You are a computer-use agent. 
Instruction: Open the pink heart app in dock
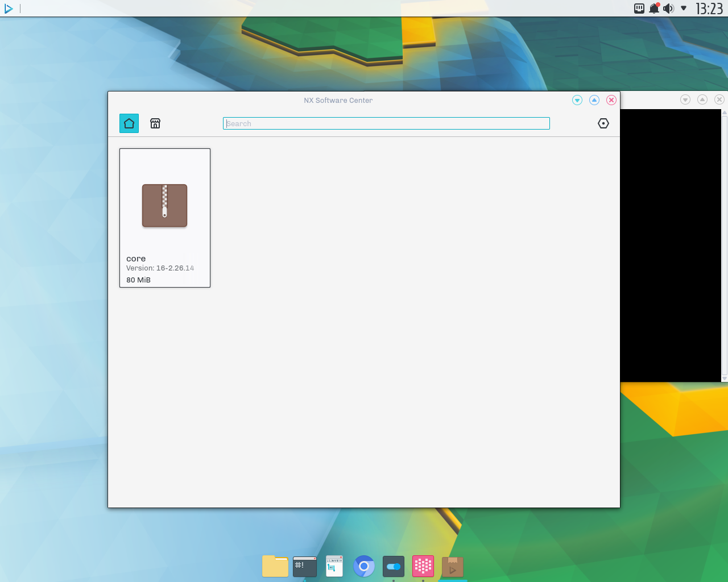coord(423,566)
